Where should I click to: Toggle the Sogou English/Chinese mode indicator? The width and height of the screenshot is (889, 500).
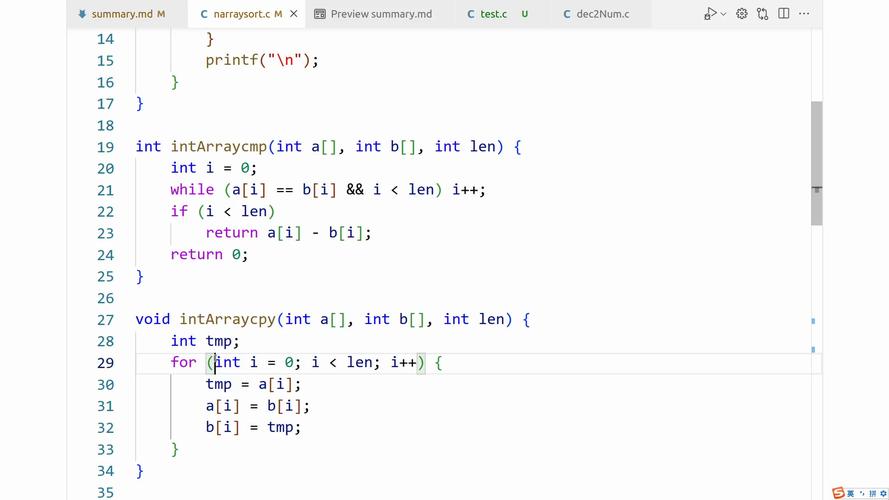[851, 493]
